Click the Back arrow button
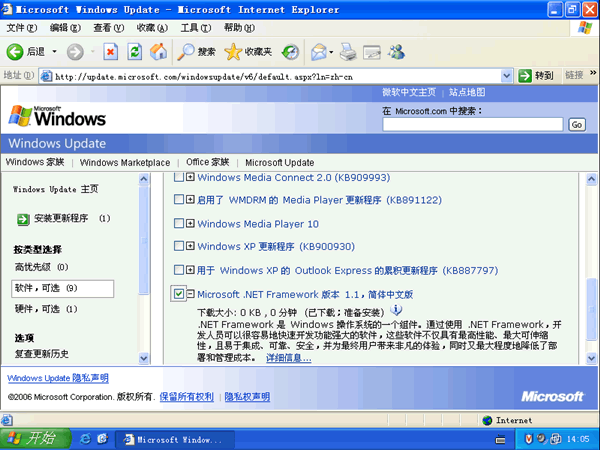The height and width of the screenshot is (450, 600). [15, 52]
